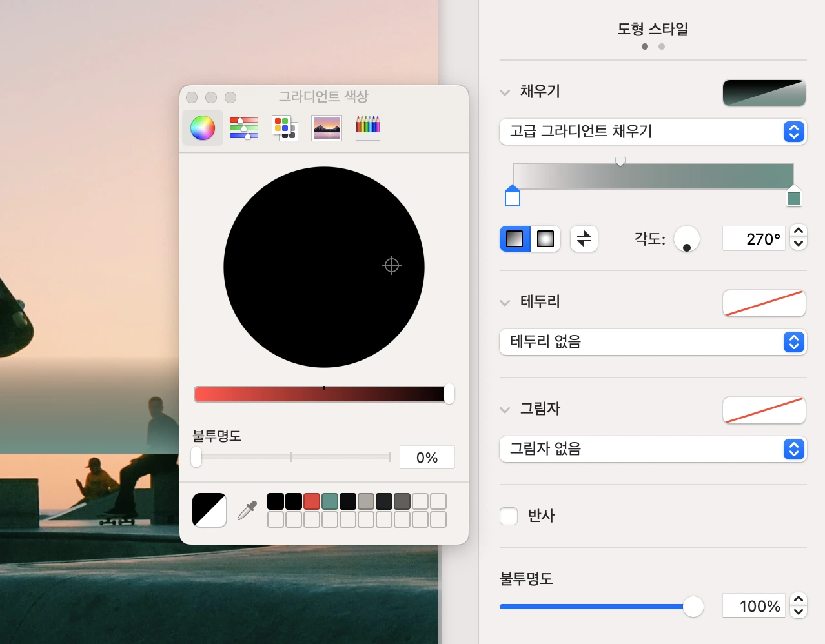
Task: Click the black color wheel area
Action: tap(324, 267)
